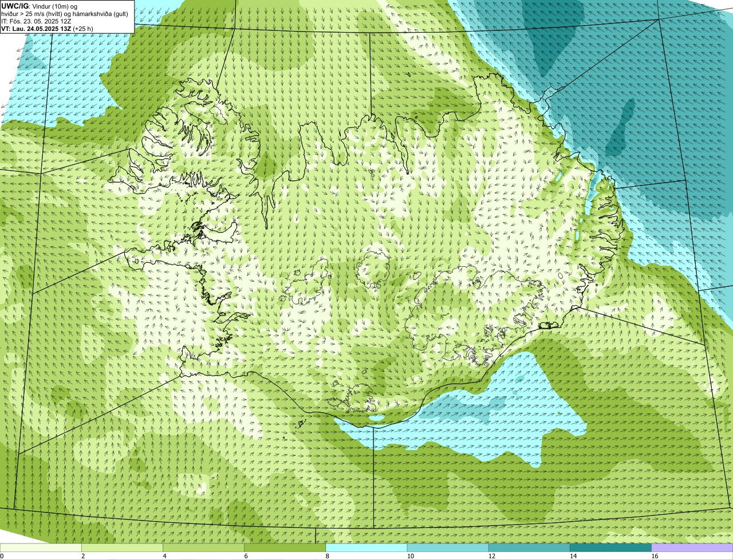This screenshot has height=560, width=733.
Task: Click the 12–14 m/s teal legend swatch
Action: tap(529, 547)
